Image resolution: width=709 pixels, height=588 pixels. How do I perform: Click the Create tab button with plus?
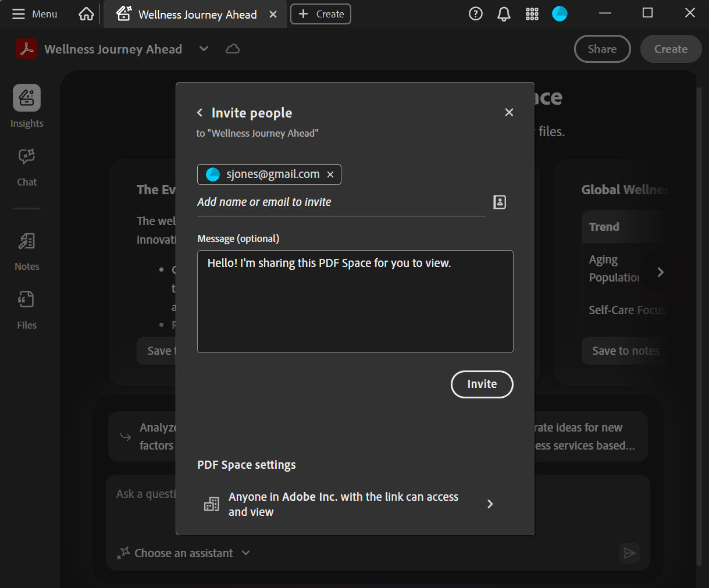(320, 14)
